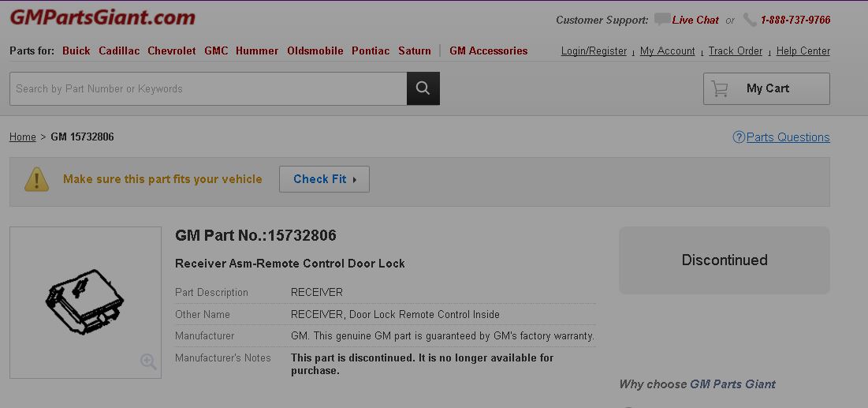Click the phone icon beside support number
868x408 pixels.
[x=750, y=20]
